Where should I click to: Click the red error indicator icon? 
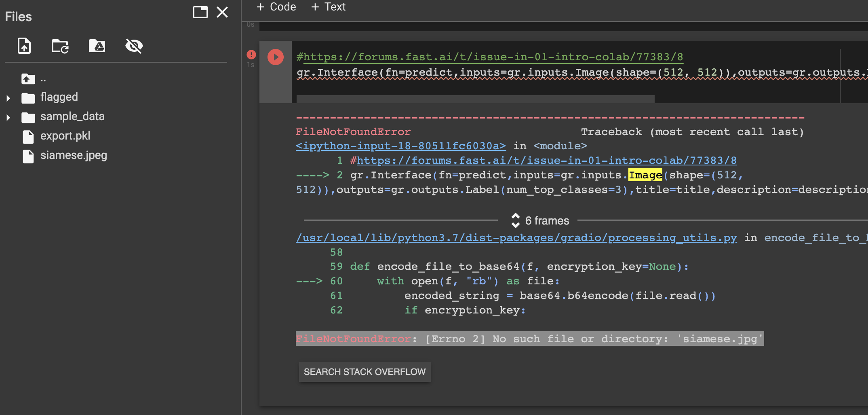click(251, 55)
